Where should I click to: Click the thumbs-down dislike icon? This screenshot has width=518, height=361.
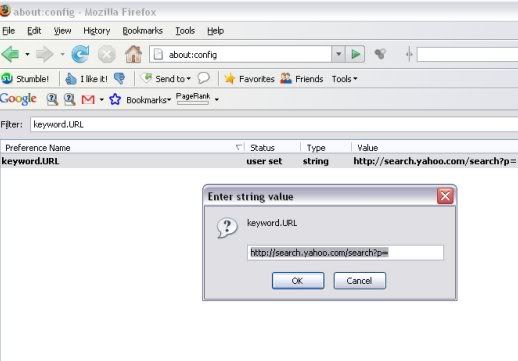(119, 79)
